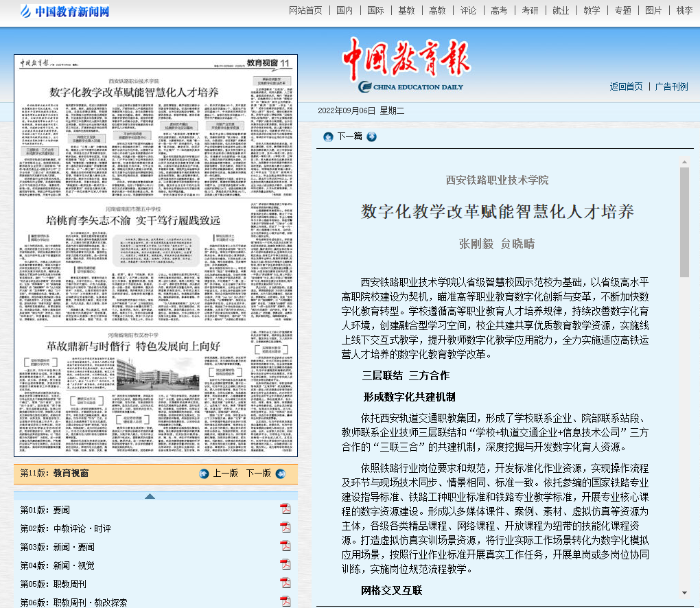The width and height of the screenshot is (700, 608).
Task: Click article scrollbar down arrow
Action: 684,592
